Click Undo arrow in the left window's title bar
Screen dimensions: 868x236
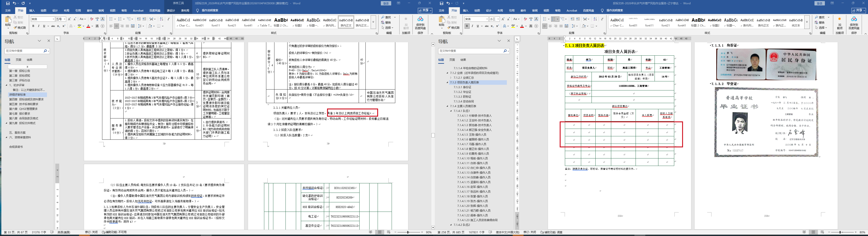tap(14, 3)
